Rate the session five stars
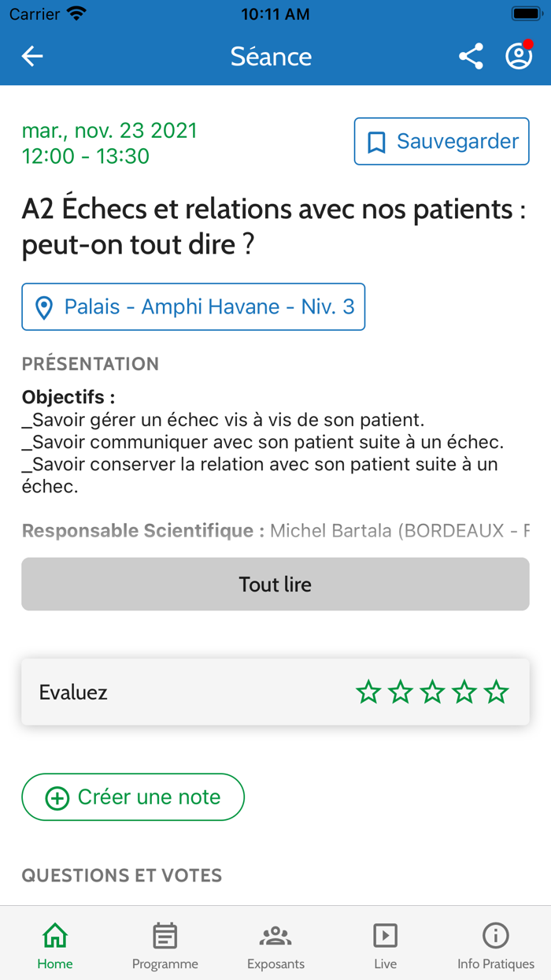 point(496,692)
